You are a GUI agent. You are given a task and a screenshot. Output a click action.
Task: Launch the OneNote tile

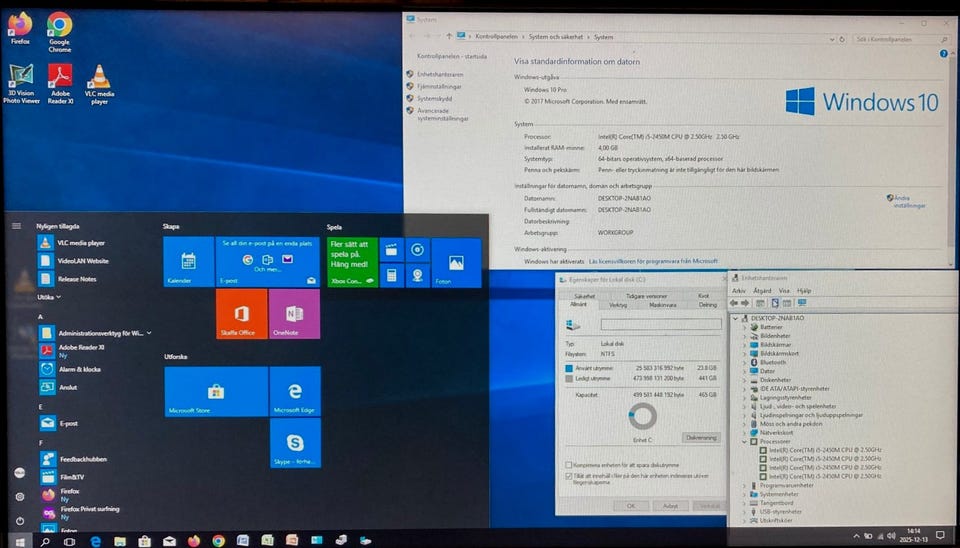294,314
